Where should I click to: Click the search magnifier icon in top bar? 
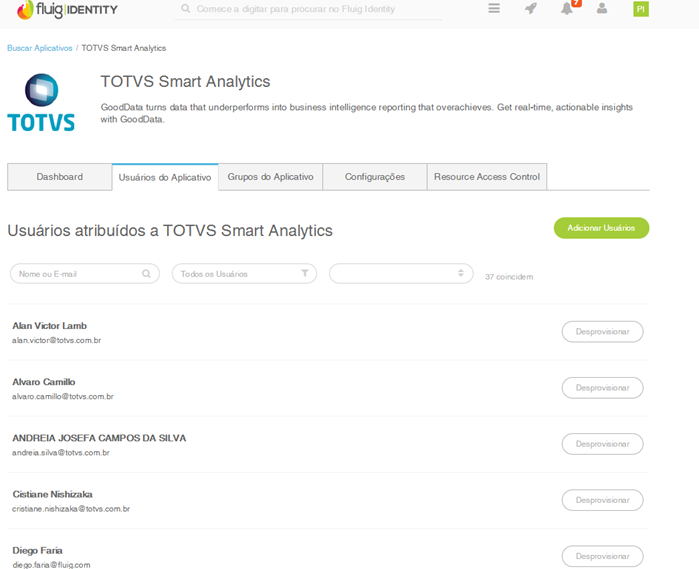coord(185,9)
